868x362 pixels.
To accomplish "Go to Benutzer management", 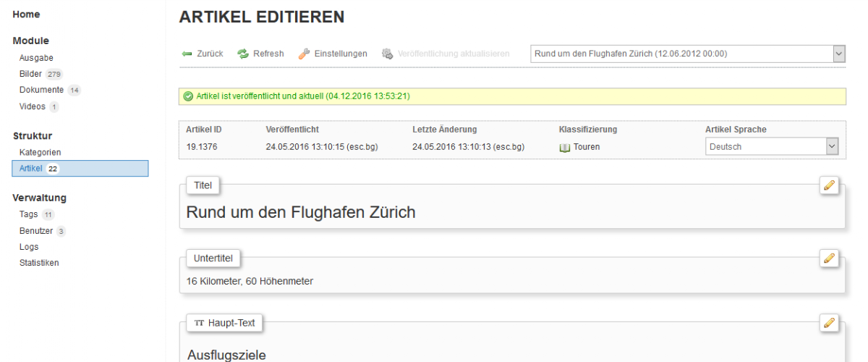I will [x=36, y=231].
